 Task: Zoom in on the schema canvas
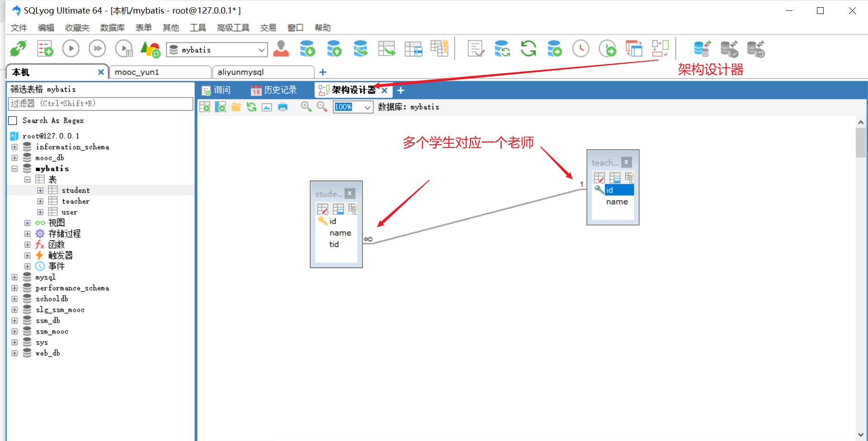[306, 107]
